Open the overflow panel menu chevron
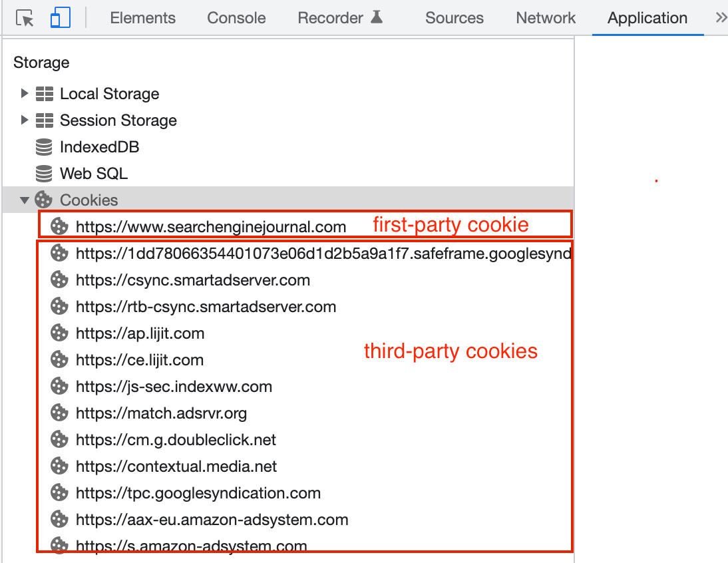The height and width of the screenshot is (563, 728). [721, 17]
